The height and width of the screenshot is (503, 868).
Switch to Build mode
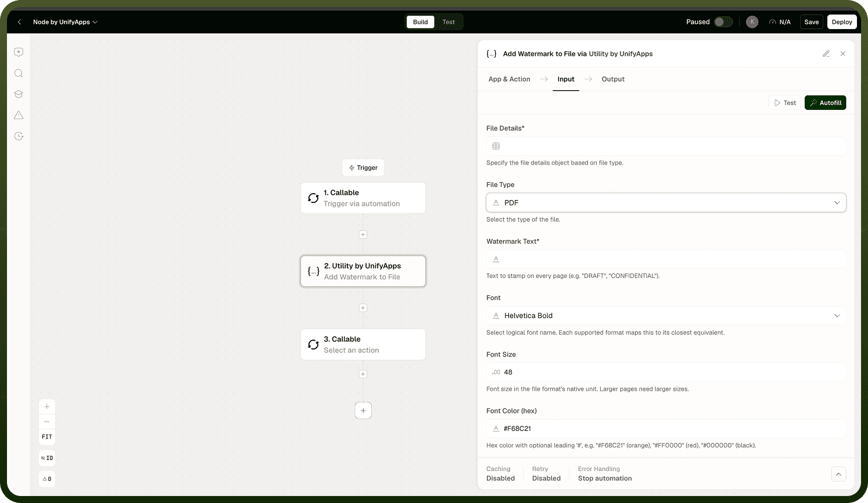421,22
